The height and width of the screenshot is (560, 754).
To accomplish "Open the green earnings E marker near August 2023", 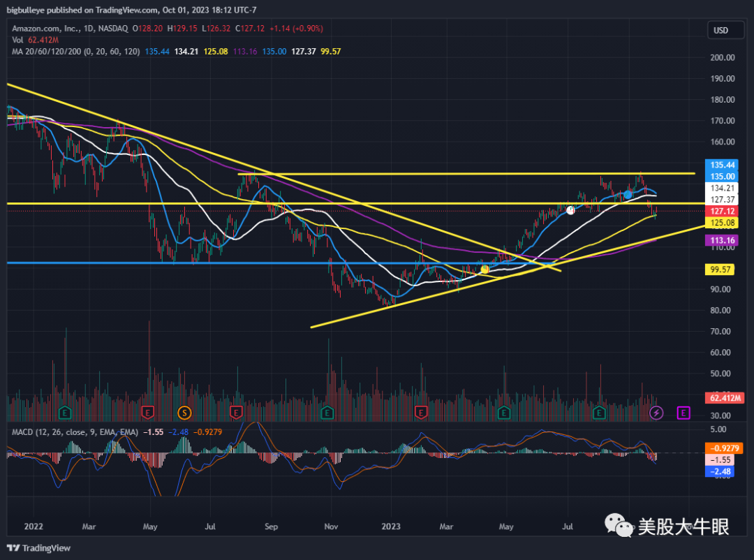I will (599, 412).
